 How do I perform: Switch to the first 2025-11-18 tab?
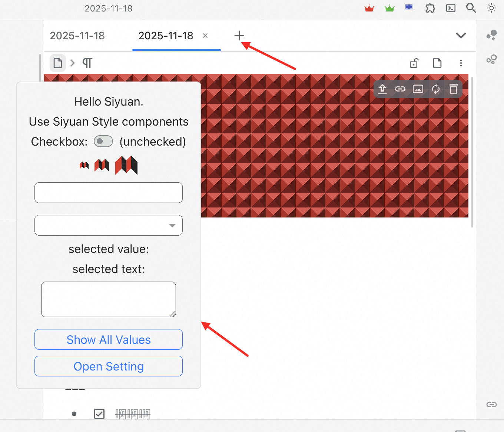coord(77,36)
